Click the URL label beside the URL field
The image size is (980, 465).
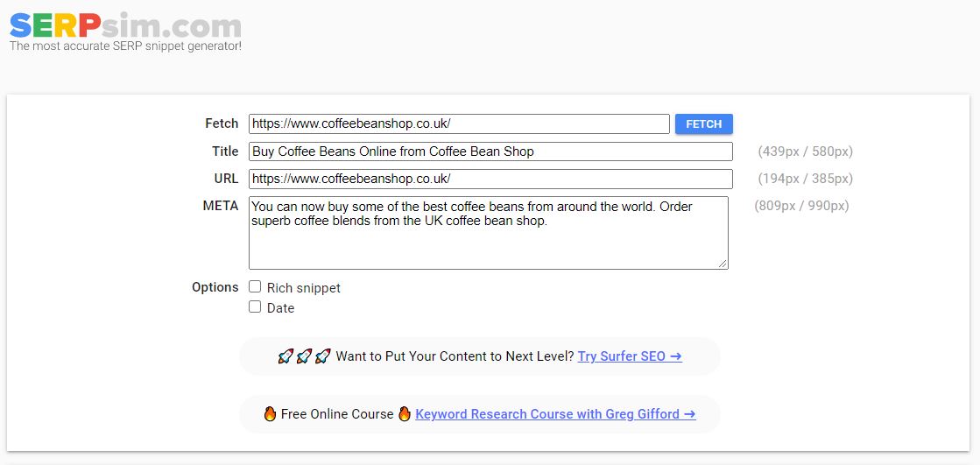tap(226, 179)
